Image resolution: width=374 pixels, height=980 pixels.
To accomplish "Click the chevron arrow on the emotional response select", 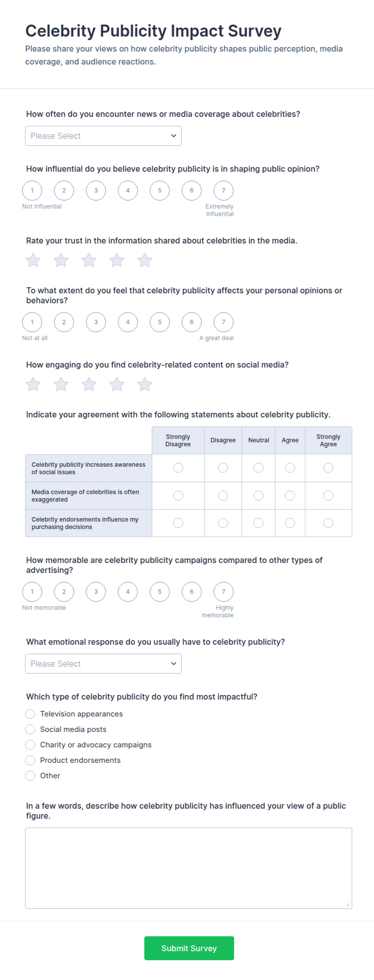I will (174, 664).
